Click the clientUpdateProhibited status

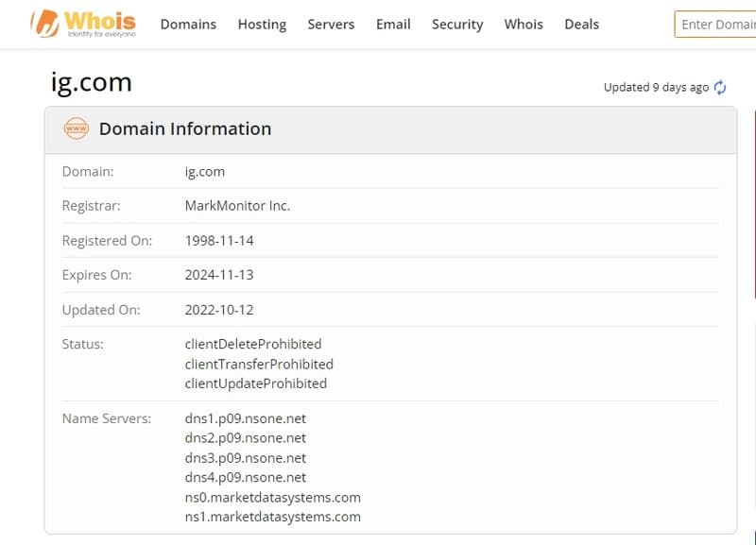click(256, 383)
